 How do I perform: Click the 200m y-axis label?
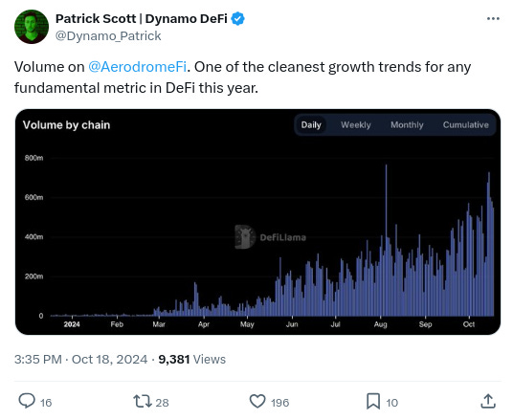pos(33,276)
